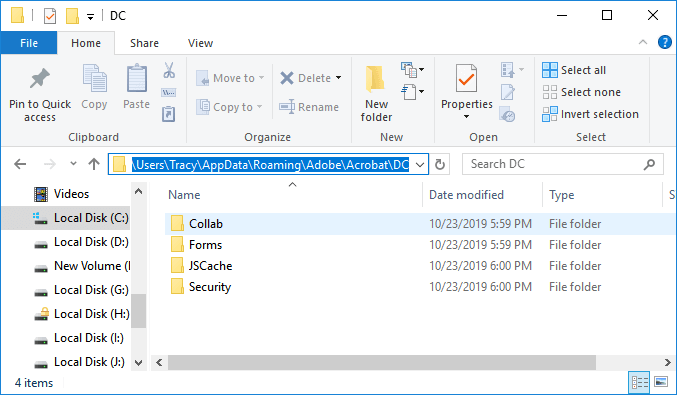Click the New folder icon
This screenshot has width=677, height=395.
376,79
